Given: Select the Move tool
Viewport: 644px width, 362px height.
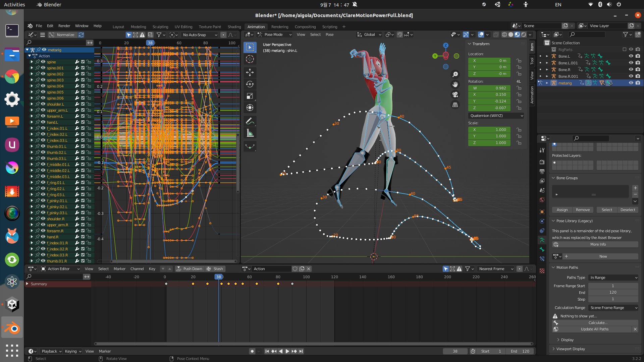Looking at the screenshot, I should (250, 72).
